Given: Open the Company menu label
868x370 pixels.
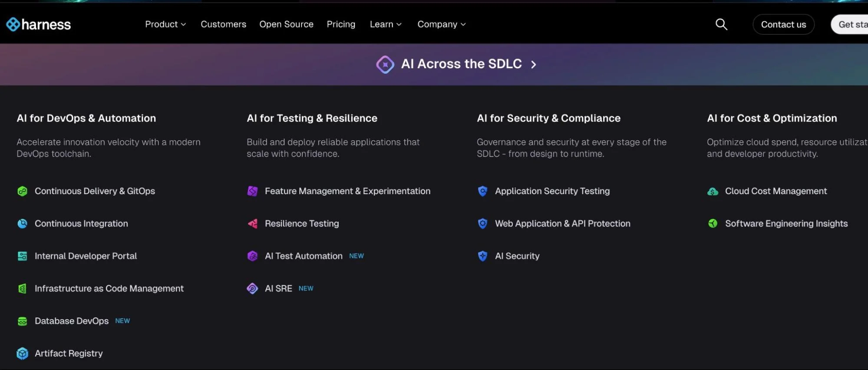Looking at the screenshot, I should [437, 24].
